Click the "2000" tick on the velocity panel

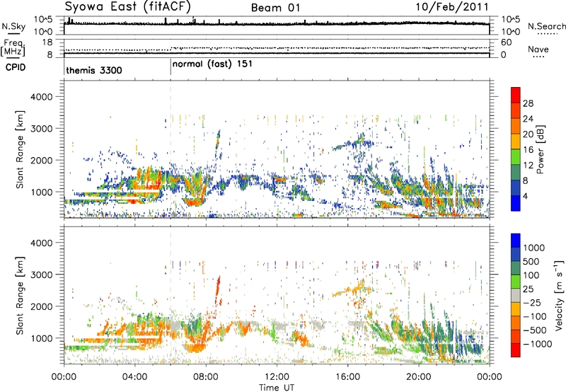[x=41, y=306]
